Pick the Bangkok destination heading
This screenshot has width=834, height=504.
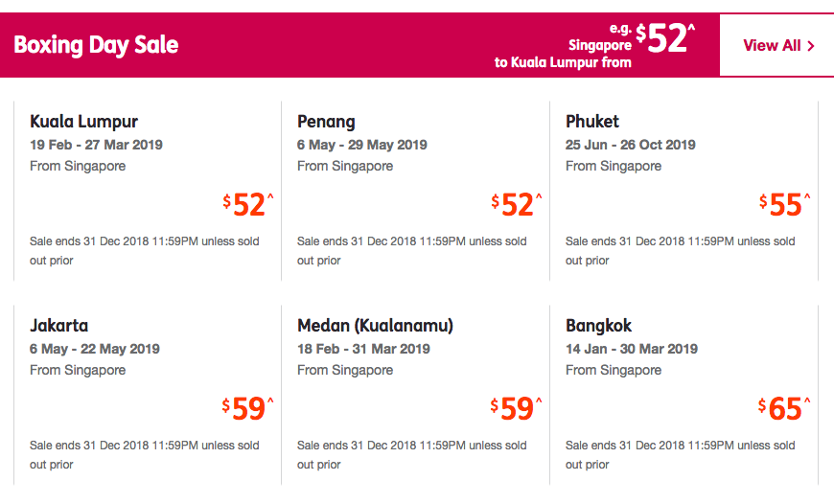click(599, 326)
